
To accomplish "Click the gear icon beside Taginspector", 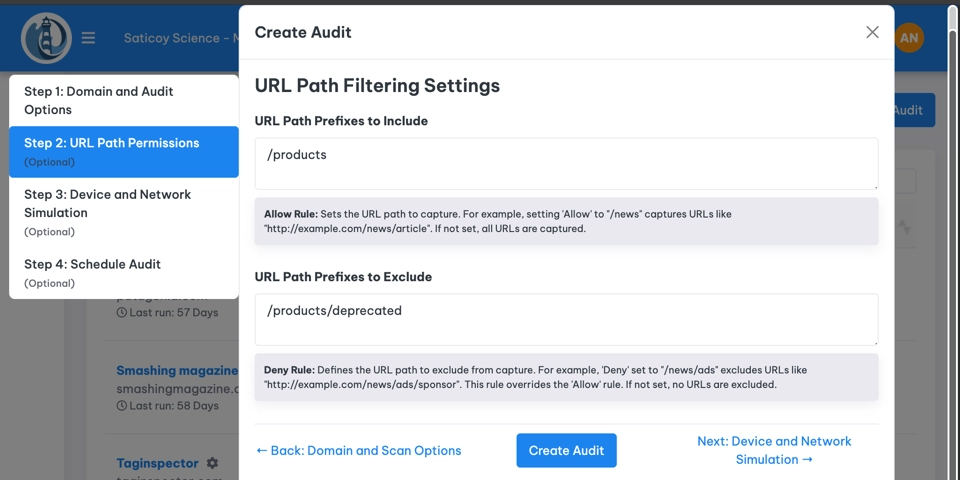I will click(212, 463).
